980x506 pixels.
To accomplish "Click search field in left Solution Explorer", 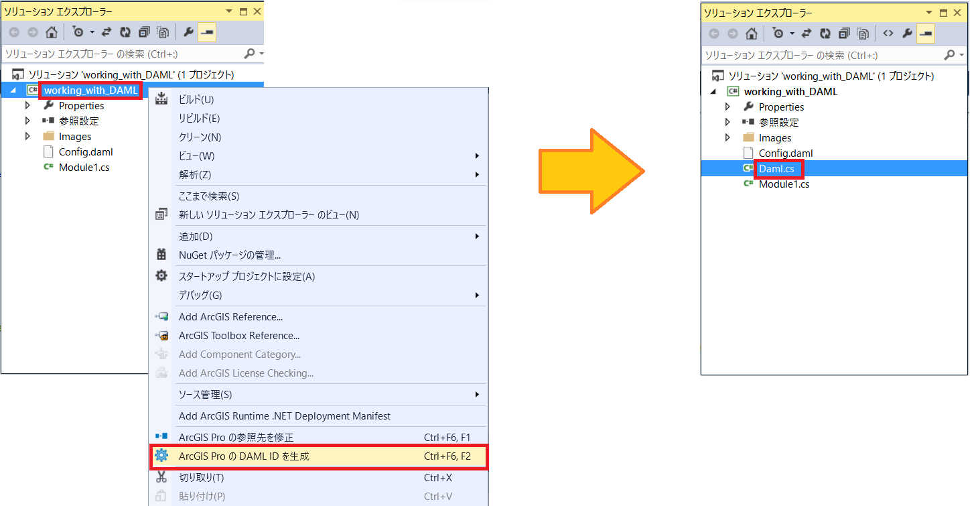I will 121,54.
